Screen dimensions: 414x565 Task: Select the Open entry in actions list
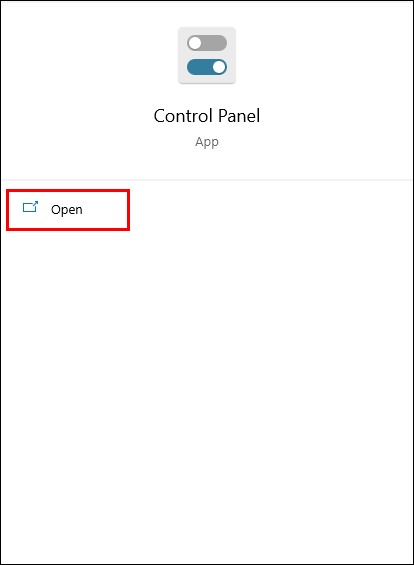pos(68,210)
